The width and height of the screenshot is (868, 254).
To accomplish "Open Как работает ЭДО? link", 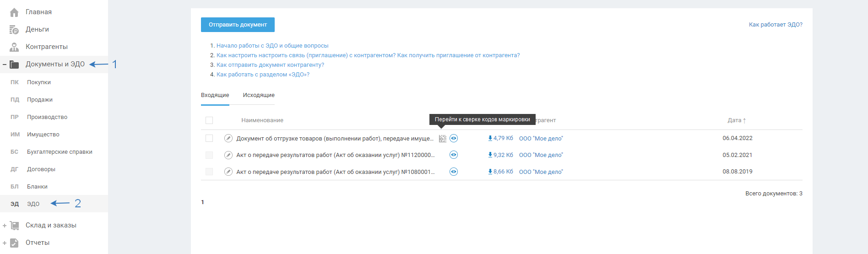I will pos(776,25).
